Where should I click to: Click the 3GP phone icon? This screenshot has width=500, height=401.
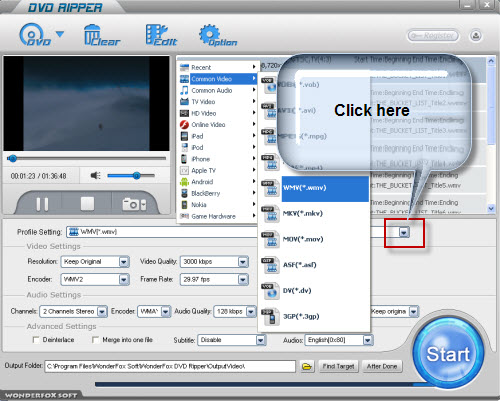coord(269,316)
